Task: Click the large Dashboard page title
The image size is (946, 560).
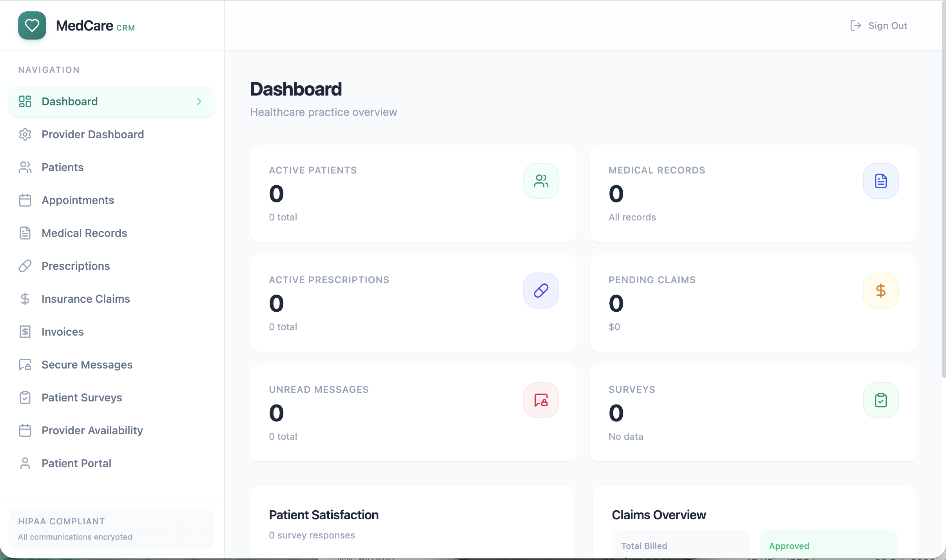Action: pos(296,89)
